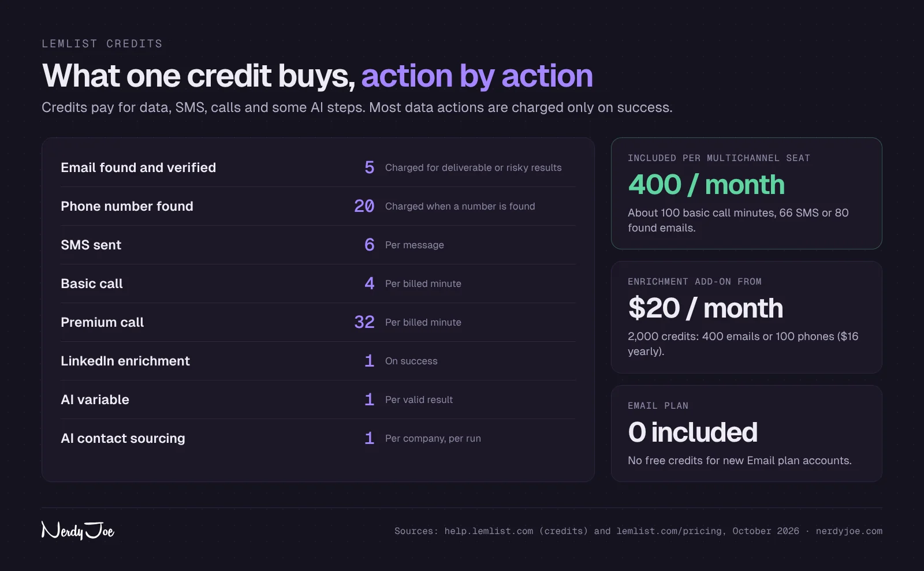Click the "Per valid result" note
Viewport: 924px width, 571px height.
click(x=419, y=400)
